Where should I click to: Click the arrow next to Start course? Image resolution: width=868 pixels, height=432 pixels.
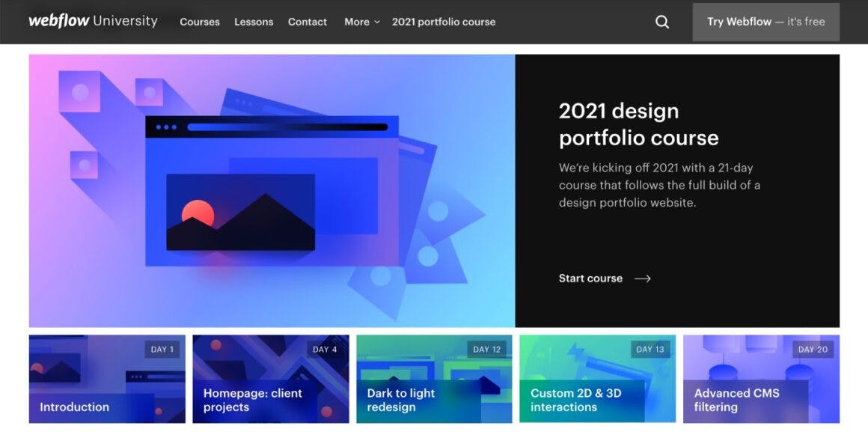[643, 279]
